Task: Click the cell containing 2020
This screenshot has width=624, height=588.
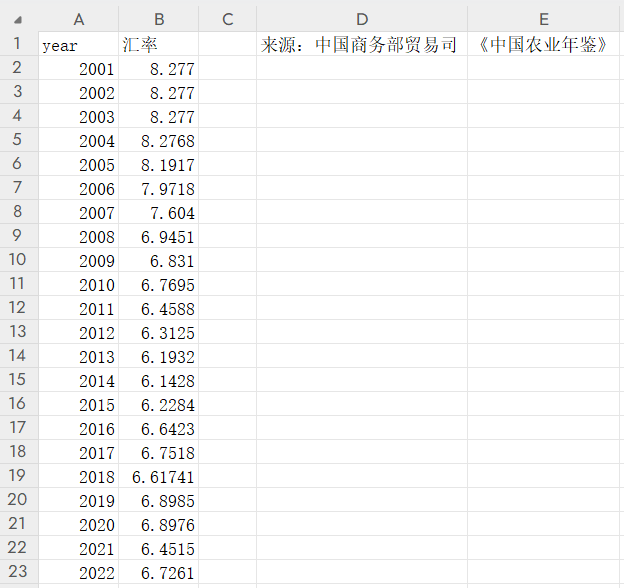Action: [78, 524]
